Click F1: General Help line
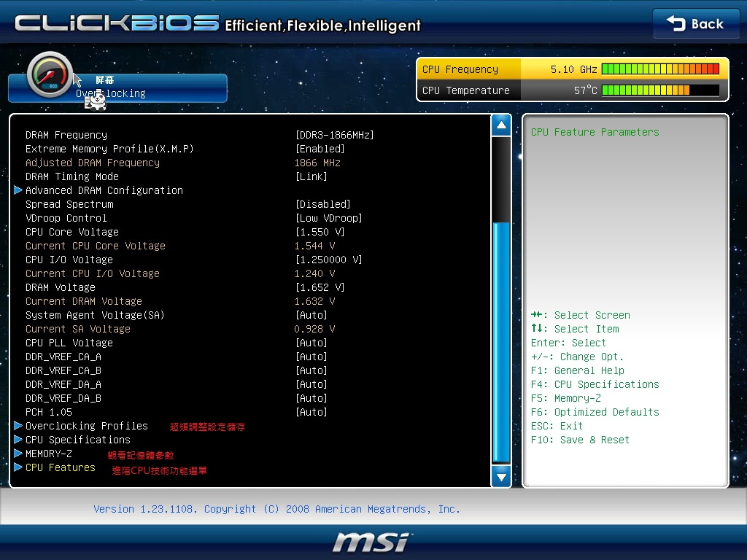 (x=578, y=370)
